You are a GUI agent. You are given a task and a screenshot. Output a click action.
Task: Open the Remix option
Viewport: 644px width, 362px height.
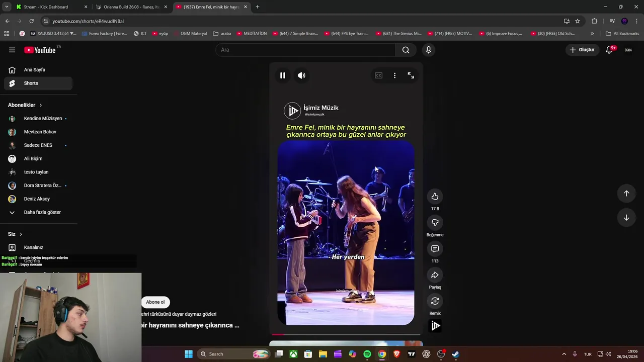click(x=435, y=301)
